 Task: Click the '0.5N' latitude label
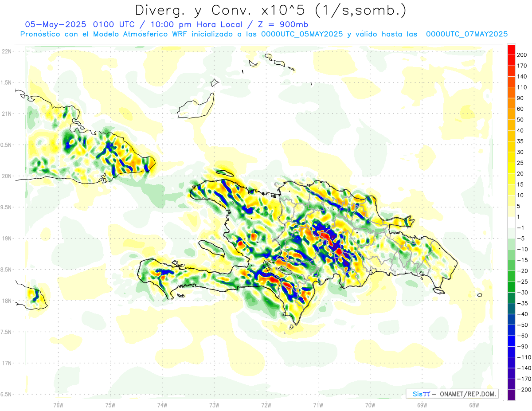click(x=7, y=145)
